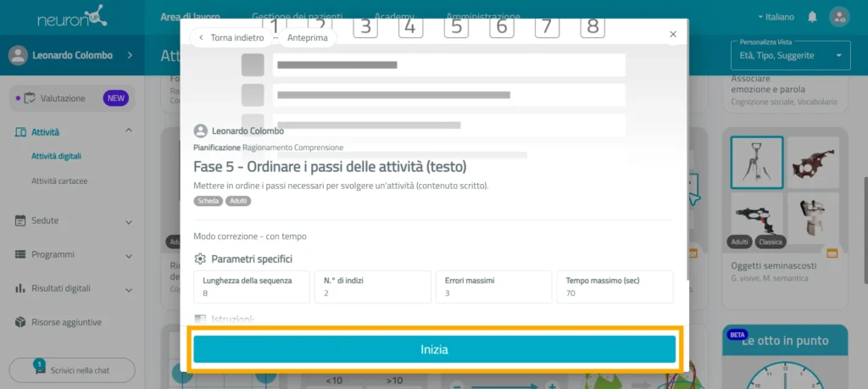Image resolution: width=868 pixels, height=389 pixels.
Task: Click the N.° di indizi field
Action: coord(373,286)
